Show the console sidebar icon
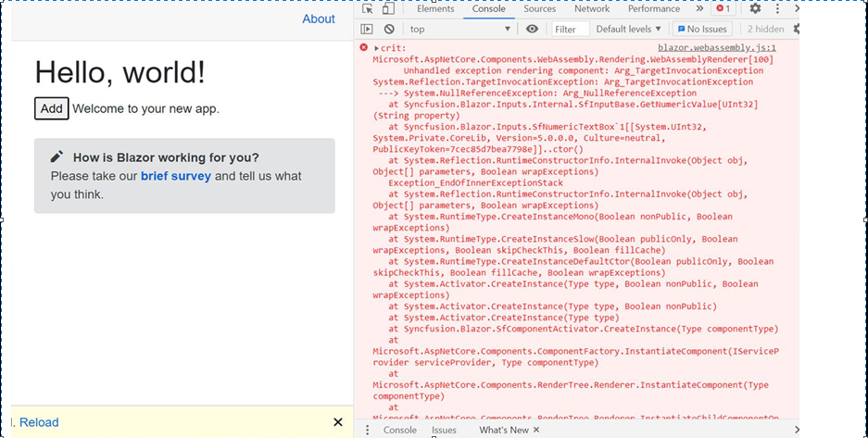The width and height of the screenshot is (868, 438). 368,30
